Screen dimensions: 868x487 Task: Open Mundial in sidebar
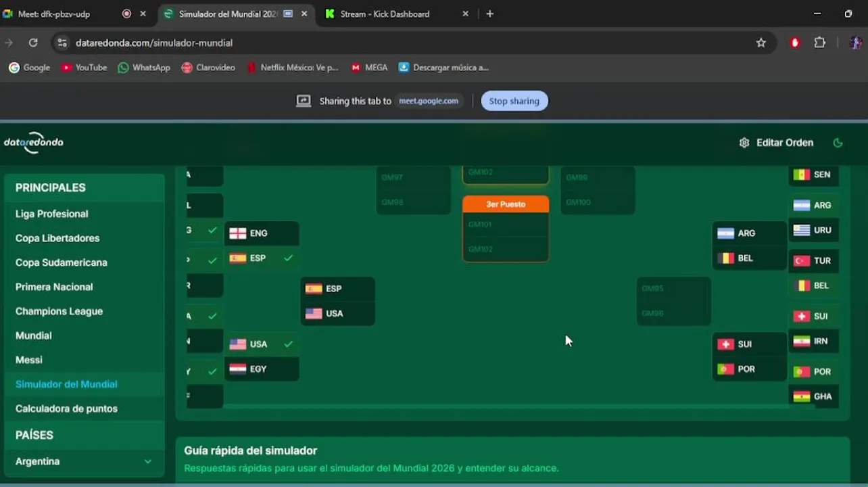coord(34,335)
